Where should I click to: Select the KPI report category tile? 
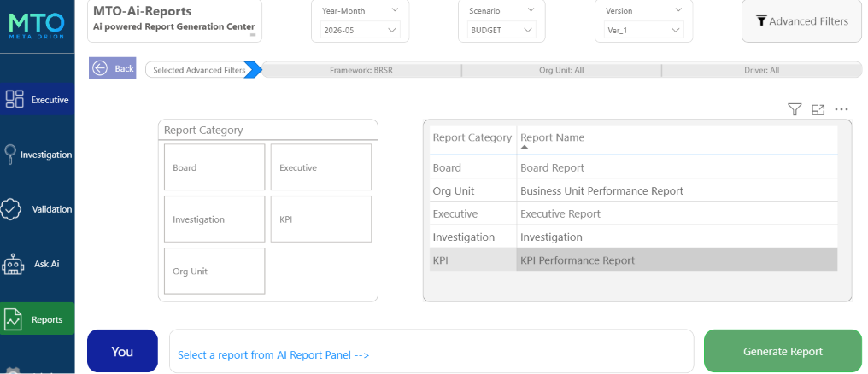coord(321,219)
